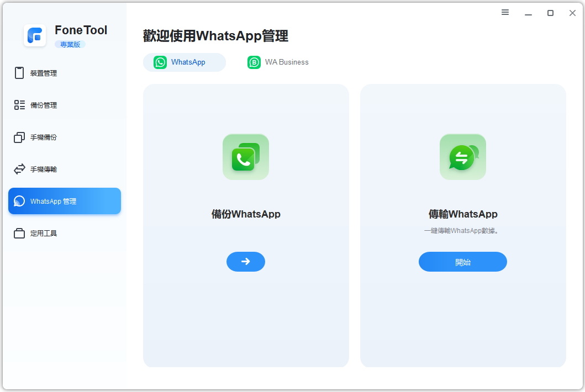
Task: Open the toolbox item with briefcase icon
Action: (43, 234)
